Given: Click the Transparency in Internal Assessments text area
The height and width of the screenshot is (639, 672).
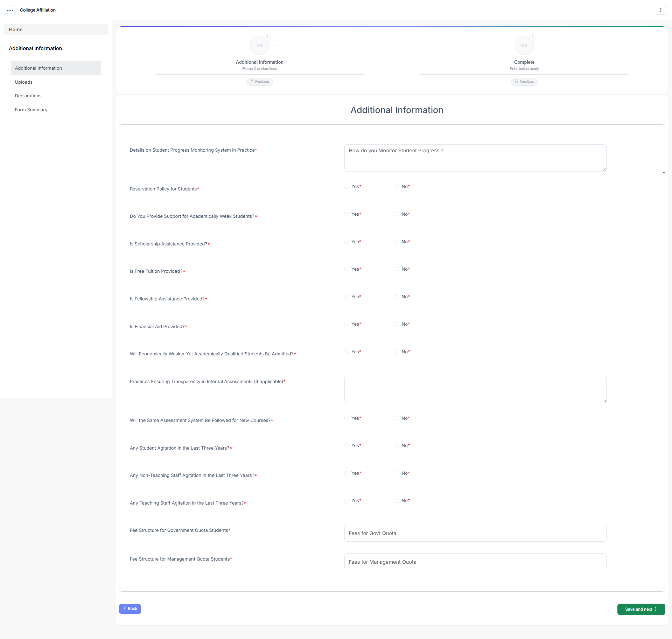Looking at the screenshot, I should tap(475, 389).
